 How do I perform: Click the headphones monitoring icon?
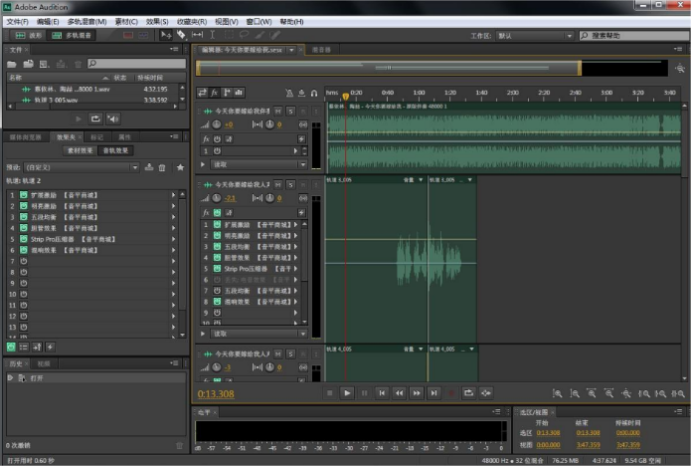pyautogui.click(x=314, y=93)
